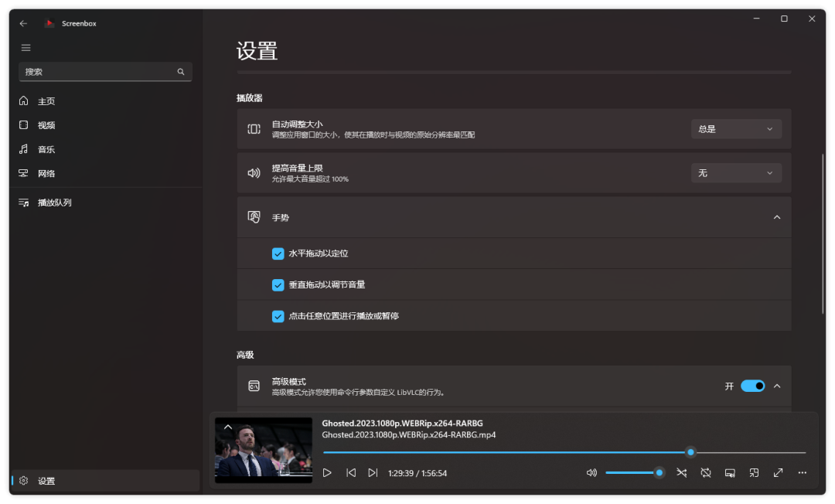Open the 自动调整大小 dropdown showing 总是

click(735, 129)
